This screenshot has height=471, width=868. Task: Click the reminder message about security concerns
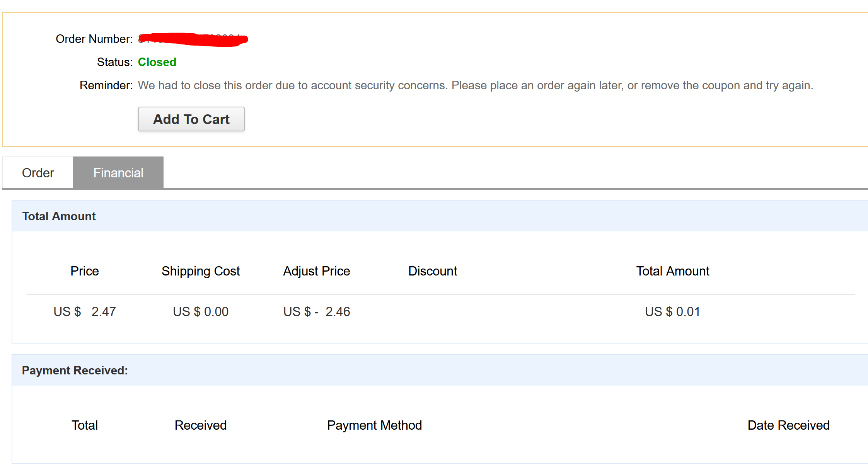point(476,85)
